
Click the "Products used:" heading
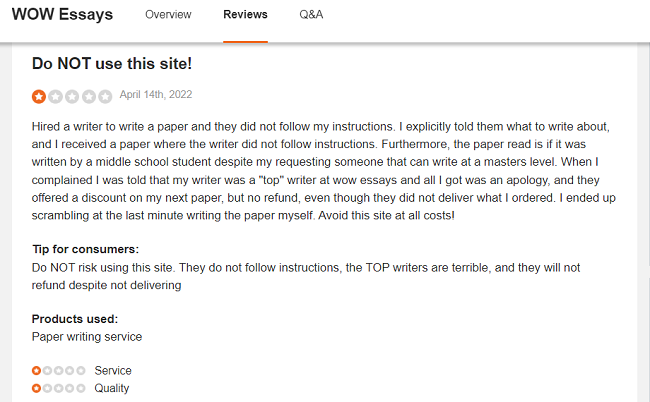75,319
